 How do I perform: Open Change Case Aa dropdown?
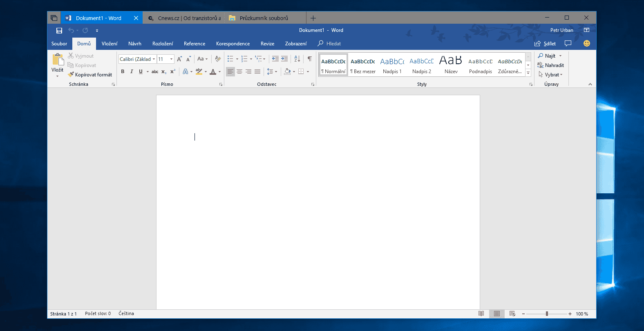point(202,59)
